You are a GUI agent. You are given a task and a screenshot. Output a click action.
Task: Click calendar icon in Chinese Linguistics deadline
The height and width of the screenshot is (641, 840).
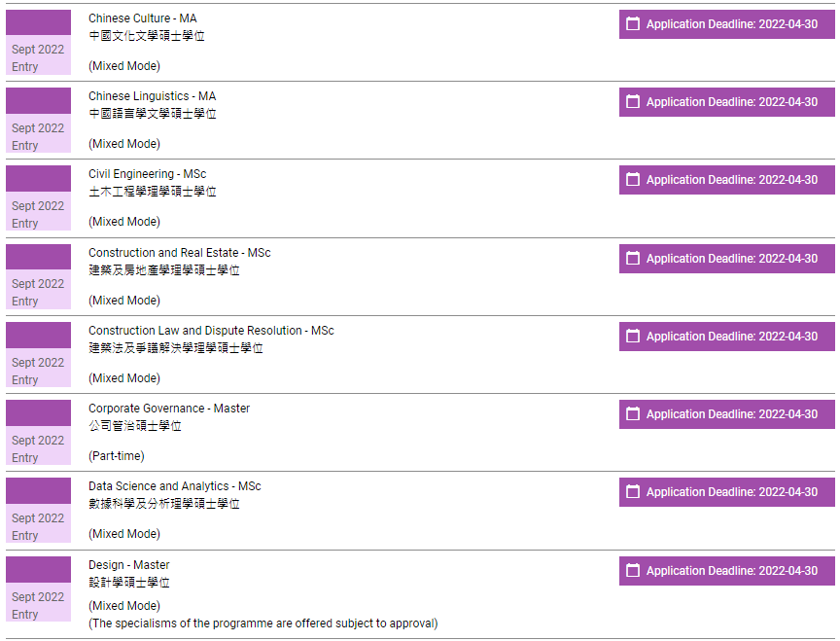pos(633,102)
